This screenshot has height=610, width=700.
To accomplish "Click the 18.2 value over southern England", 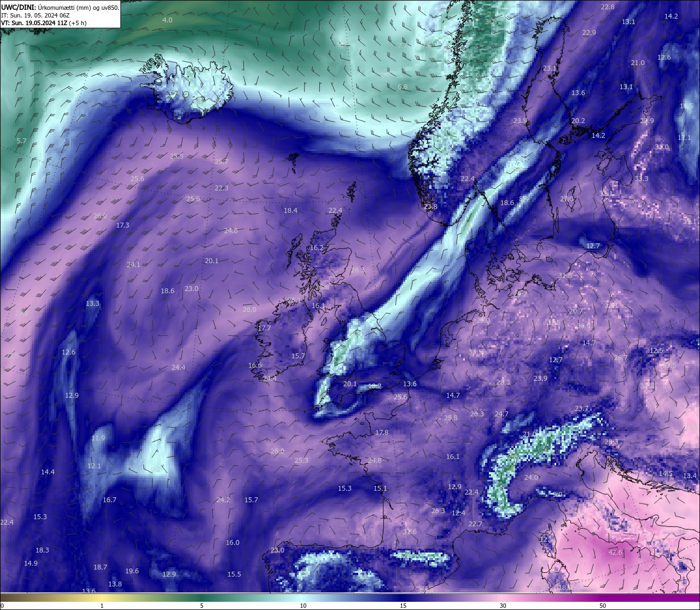I will [x=375, y=386].
